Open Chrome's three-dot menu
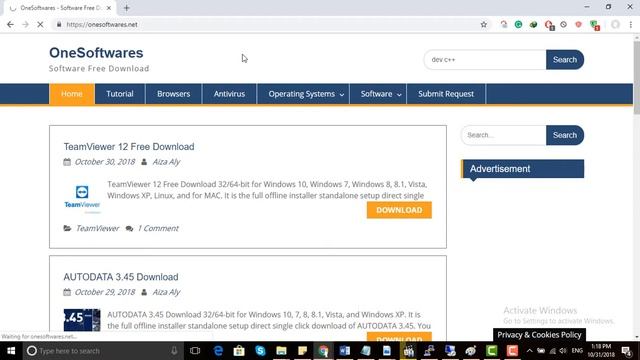The height and width of the screenshot is (360, 640). pos(631,24)
